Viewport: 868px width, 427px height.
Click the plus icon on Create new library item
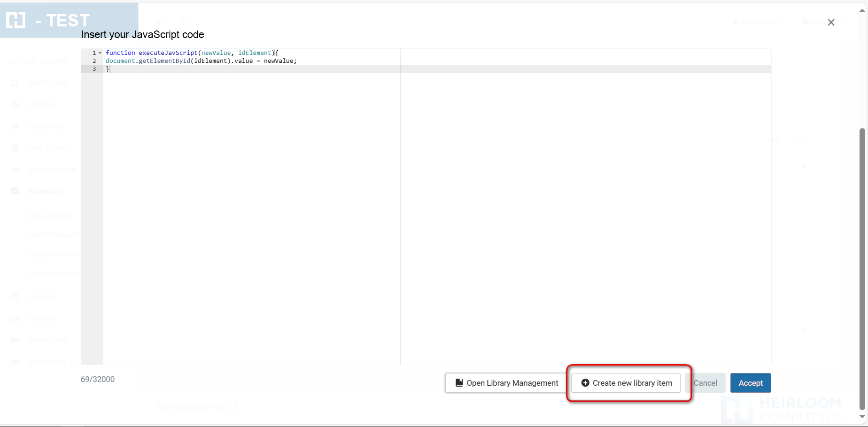coord(585,383)
